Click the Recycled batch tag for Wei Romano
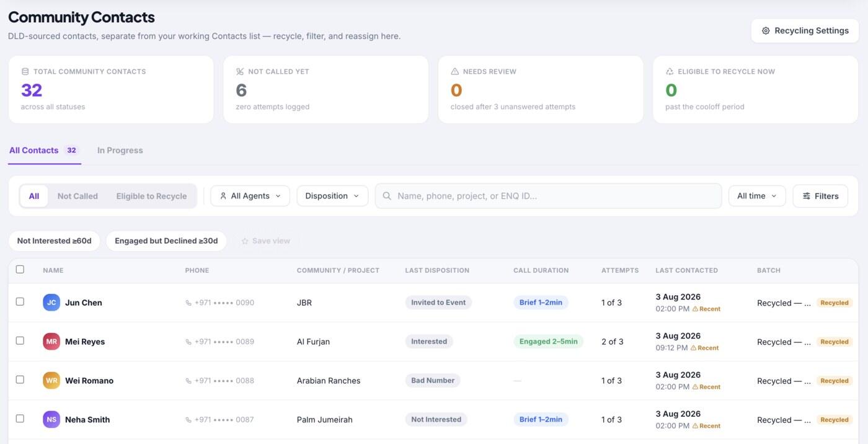868x444 pixels. 835,381
